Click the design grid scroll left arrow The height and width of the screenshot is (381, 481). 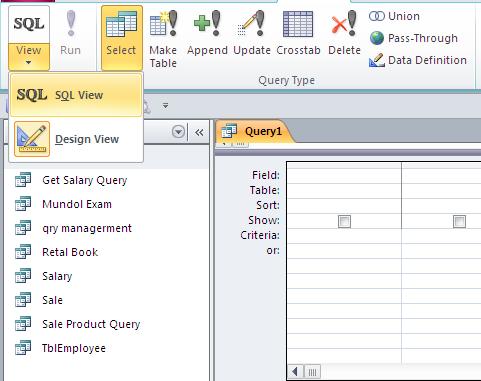295,372
